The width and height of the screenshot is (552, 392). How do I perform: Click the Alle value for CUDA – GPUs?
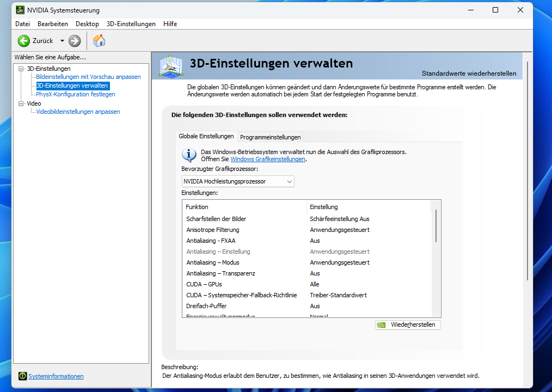(314, 285)
